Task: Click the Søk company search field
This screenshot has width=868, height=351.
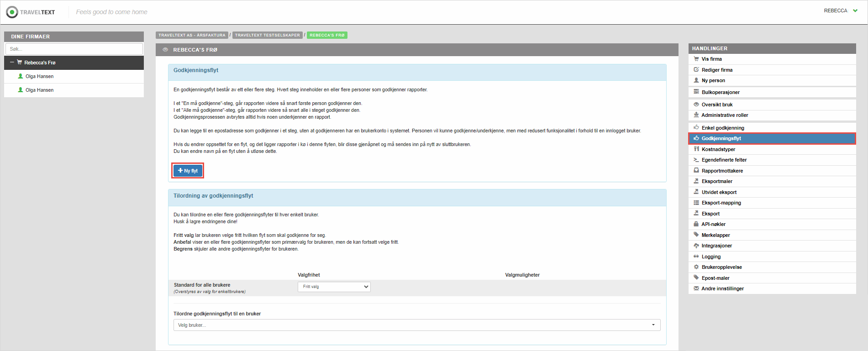Action: 74,49
